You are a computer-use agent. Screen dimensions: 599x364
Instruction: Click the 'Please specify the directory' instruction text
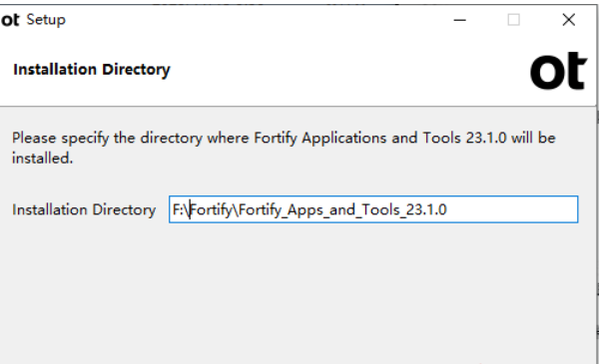click(x=284, y=148)
